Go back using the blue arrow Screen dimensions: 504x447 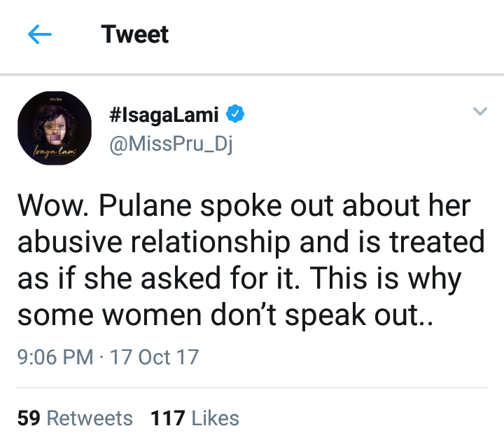tap(40, 34)
